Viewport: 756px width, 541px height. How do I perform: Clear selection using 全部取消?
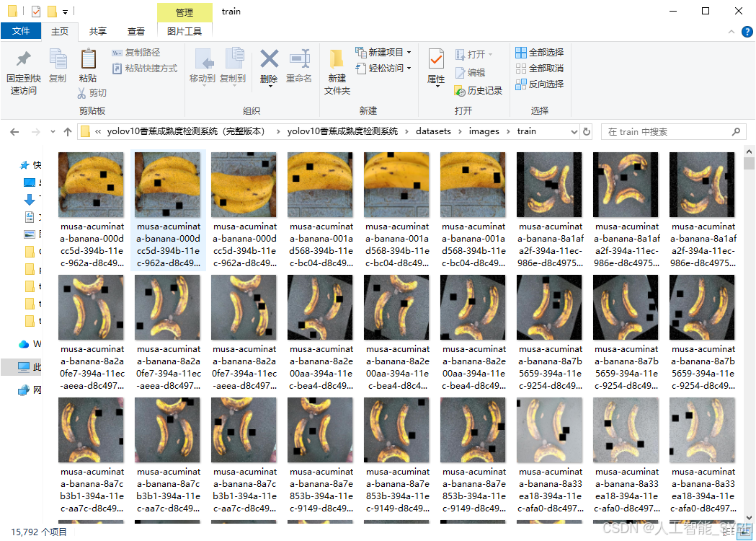coord(539,68)
